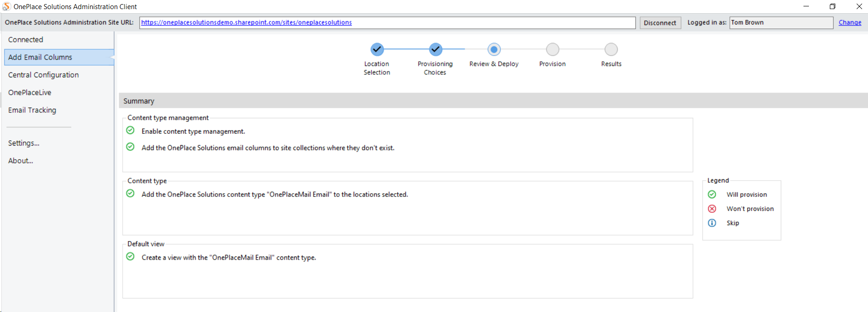Click the Results step label

[x=611, y=64]
